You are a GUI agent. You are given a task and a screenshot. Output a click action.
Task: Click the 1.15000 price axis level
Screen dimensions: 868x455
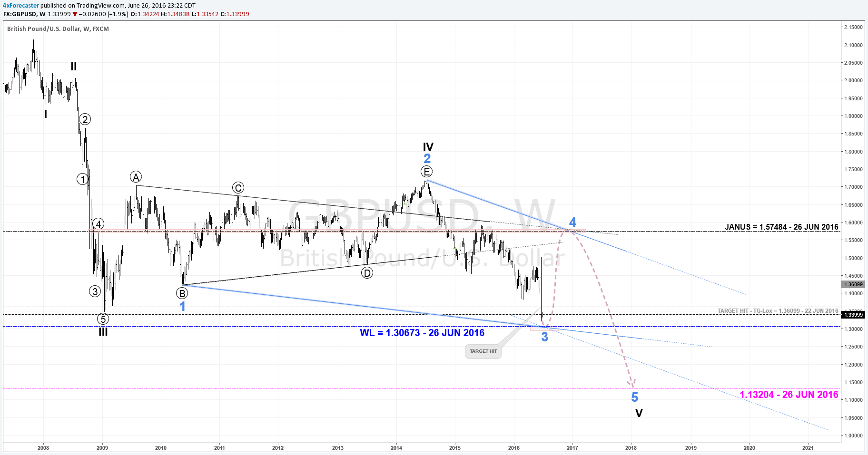(853, 382)
